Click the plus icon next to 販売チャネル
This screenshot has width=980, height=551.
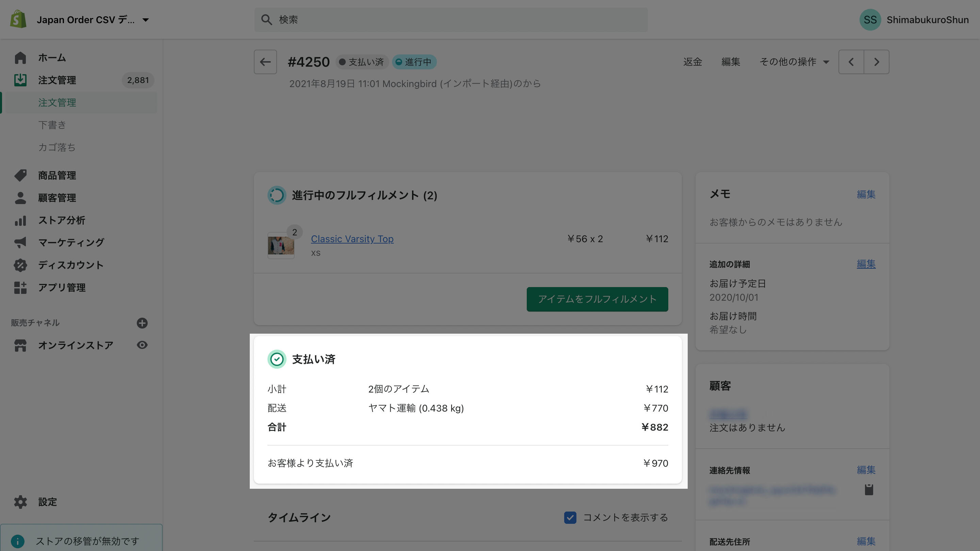pyautogui.click(x=142, y=323)
